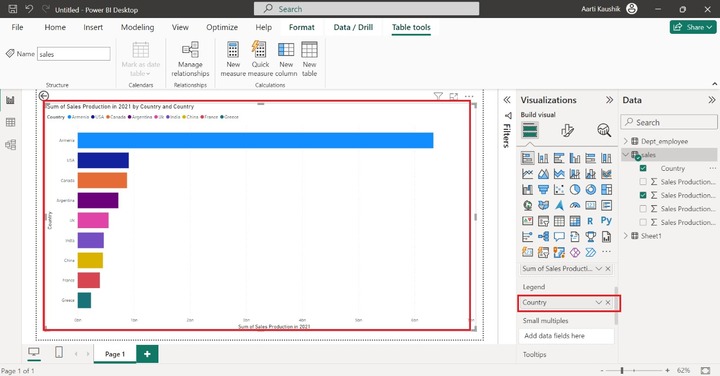Create a New measure

233,59
